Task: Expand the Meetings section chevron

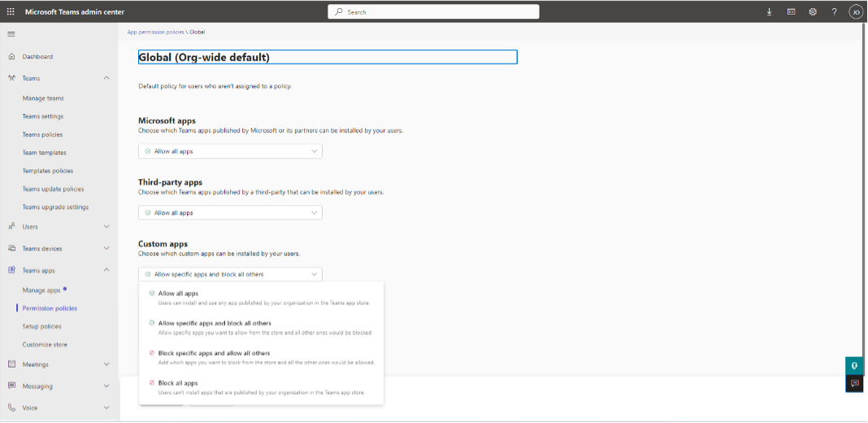Action: pos(106,364)
